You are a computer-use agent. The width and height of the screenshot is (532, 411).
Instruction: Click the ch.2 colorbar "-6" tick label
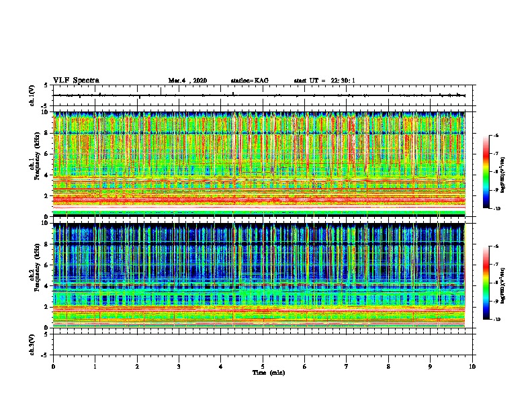click(496, 246)
